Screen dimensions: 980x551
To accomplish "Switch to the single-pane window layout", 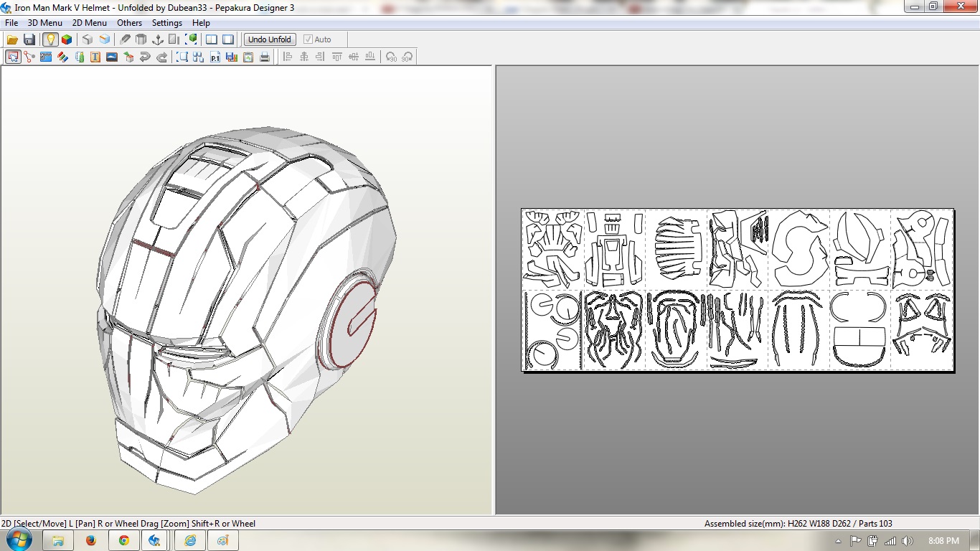I will [228, 39].
